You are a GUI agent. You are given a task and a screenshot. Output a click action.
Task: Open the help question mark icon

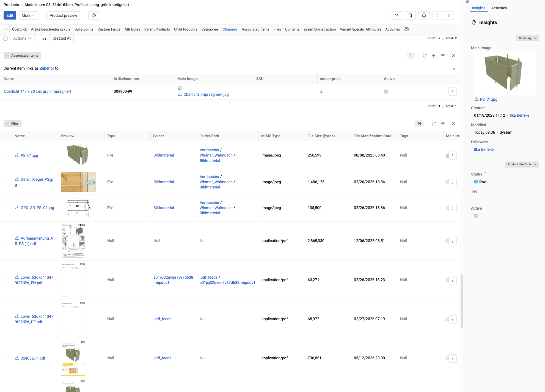click(396, 15)
